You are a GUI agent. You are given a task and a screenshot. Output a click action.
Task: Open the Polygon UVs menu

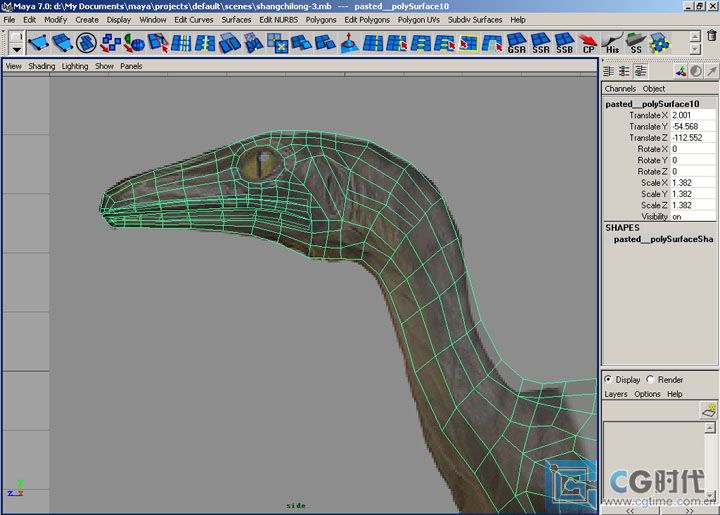click(418, 20)
